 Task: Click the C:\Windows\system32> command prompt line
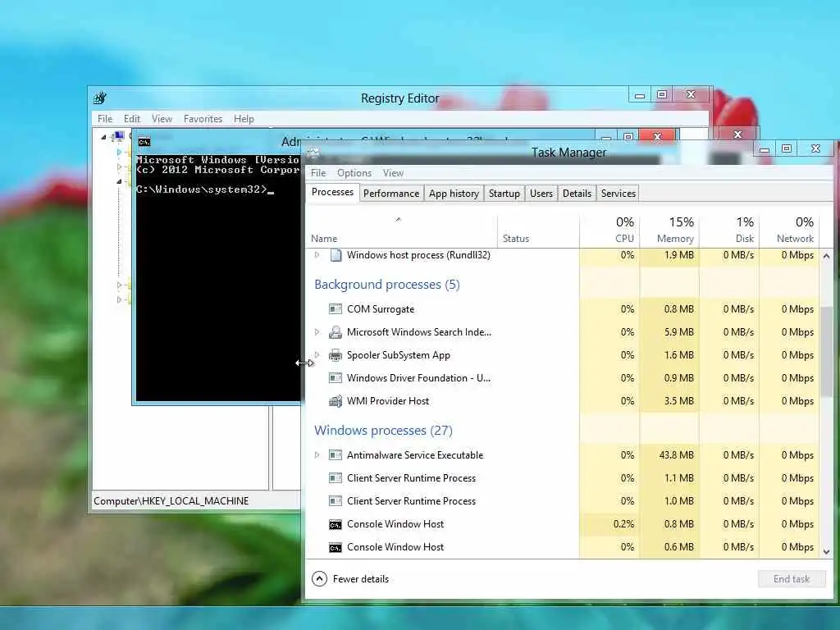[205, 189]
